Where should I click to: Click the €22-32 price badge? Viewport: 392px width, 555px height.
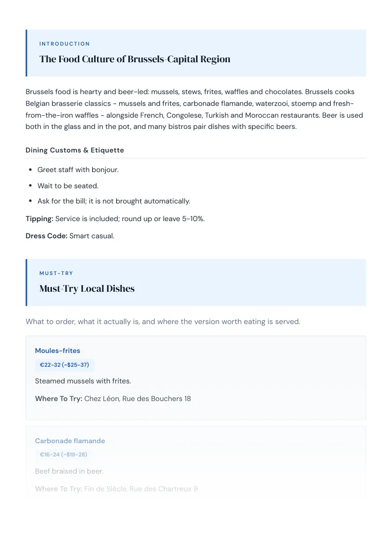(x=64, y=365)
